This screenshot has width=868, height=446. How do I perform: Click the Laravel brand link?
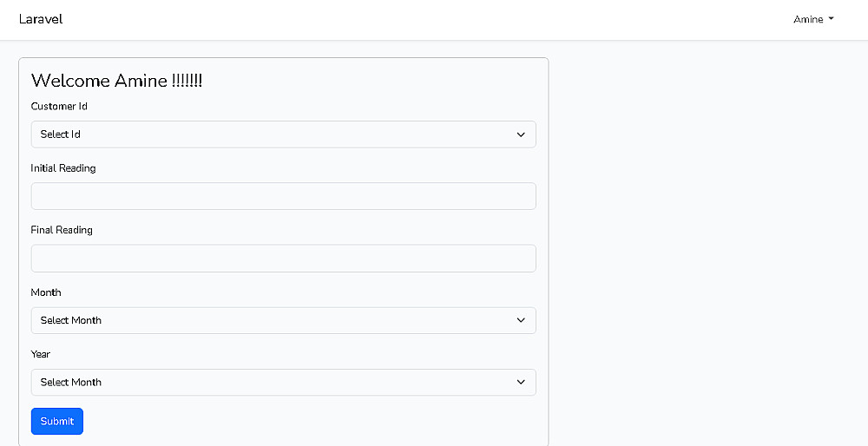point(41,19)
